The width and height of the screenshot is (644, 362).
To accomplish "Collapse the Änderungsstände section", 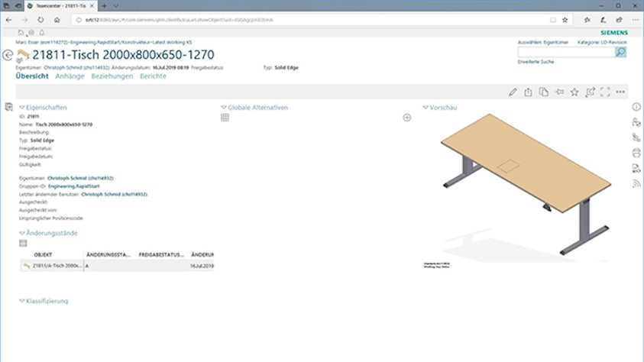I will pyautogui.click(x=22, y=233).
